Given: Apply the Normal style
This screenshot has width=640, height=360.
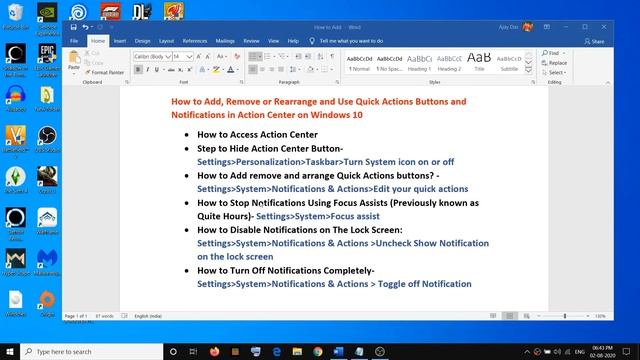Looking at the screenshot, I should tap(359, 63).
